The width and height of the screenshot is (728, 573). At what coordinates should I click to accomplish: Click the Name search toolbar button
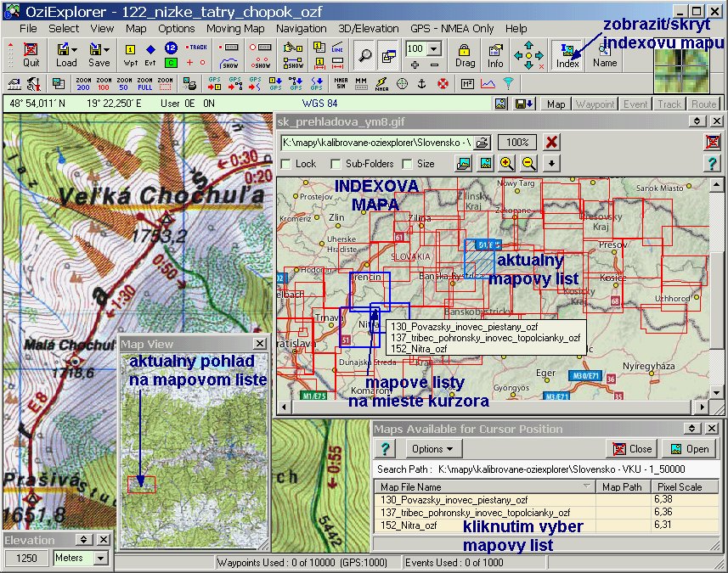[605, 55]
